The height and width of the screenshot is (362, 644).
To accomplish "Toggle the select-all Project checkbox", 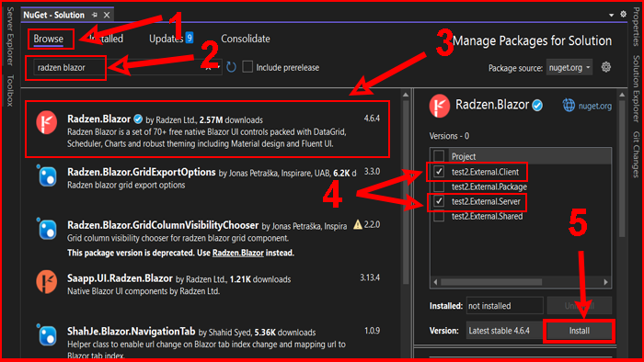I will pos(439,156).
